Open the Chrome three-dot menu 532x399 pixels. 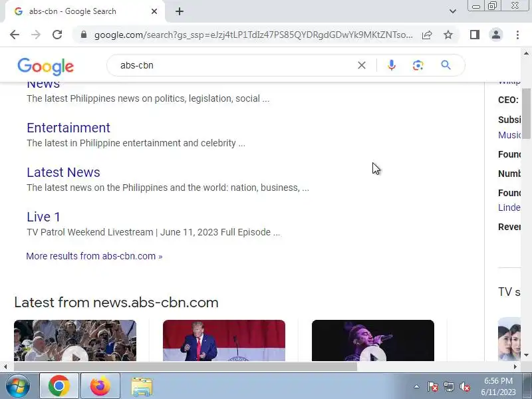(517, 35)
